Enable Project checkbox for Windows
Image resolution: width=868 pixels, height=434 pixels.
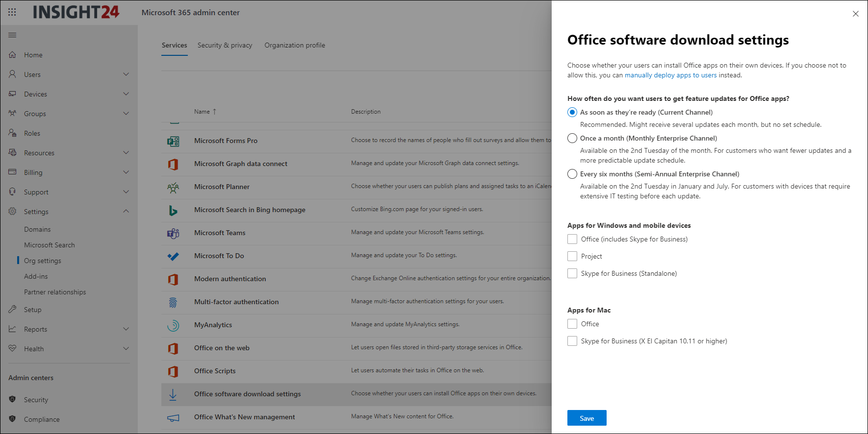click(572, 256)
